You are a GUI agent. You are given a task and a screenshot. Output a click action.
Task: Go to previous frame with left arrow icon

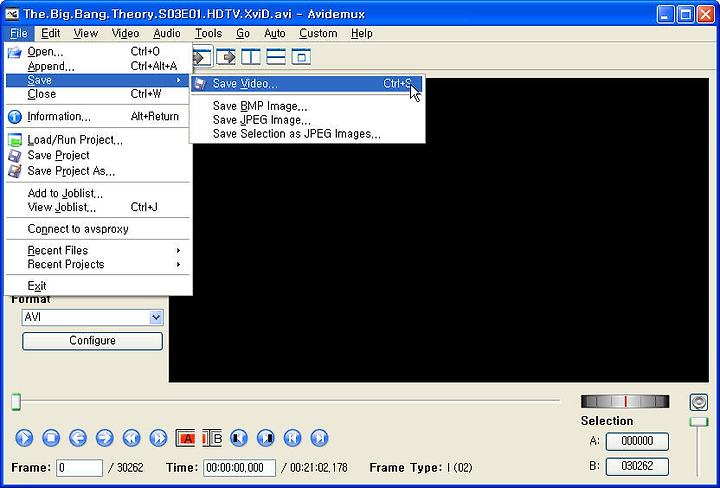click(78, 438)
